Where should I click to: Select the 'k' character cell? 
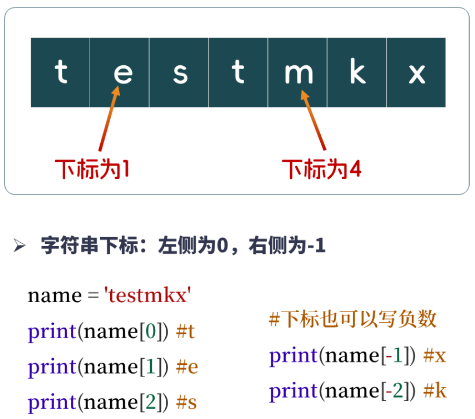(x=357, y=72)
